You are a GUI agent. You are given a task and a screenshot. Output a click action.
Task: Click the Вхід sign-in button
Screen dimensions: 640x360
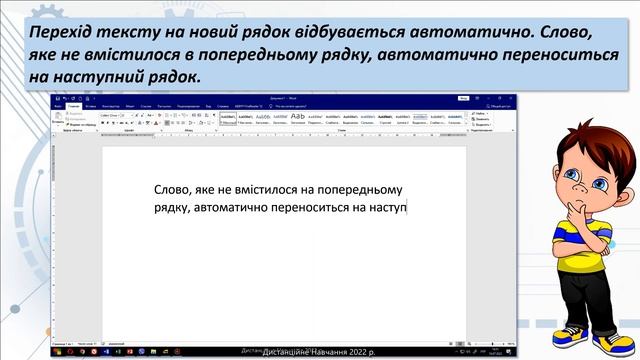tap(463, 98)
